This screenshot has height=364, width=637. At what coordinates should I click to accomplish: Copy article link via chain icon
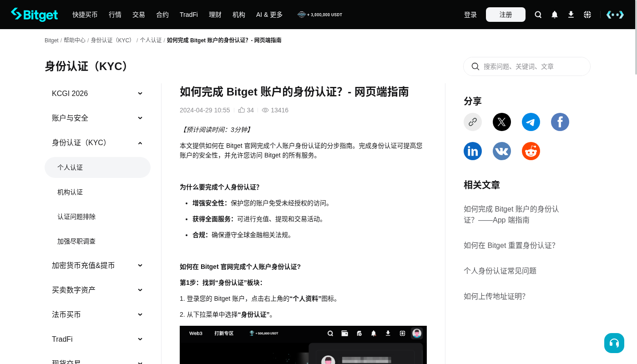[473, 122]
